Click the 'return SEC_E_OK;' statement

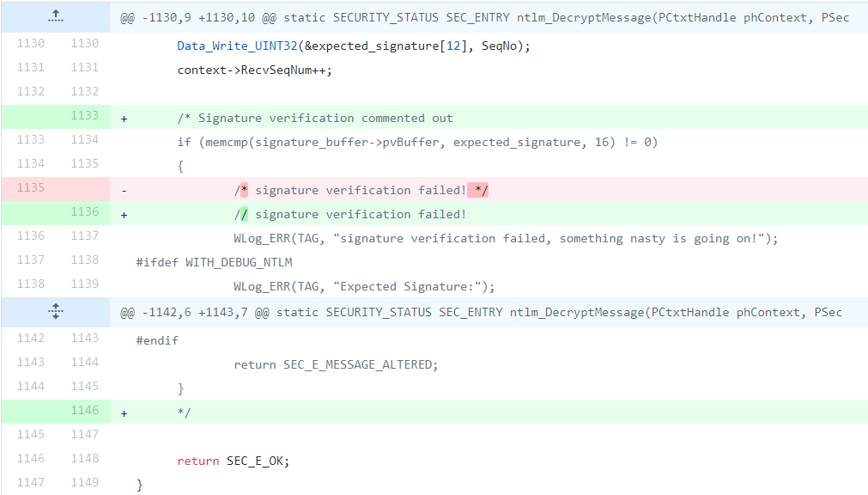pyautogui.click(x=233, y=461)
